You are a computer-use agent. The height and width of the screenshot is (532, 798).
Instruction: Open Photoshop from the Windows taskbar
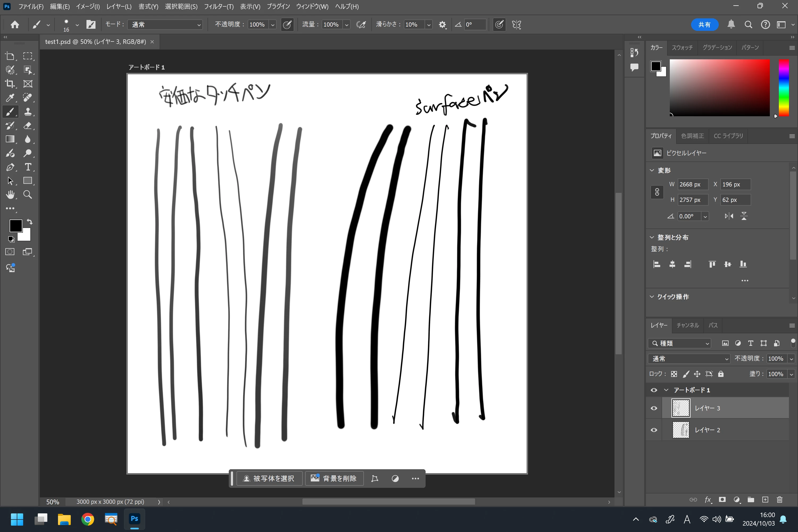134,519
